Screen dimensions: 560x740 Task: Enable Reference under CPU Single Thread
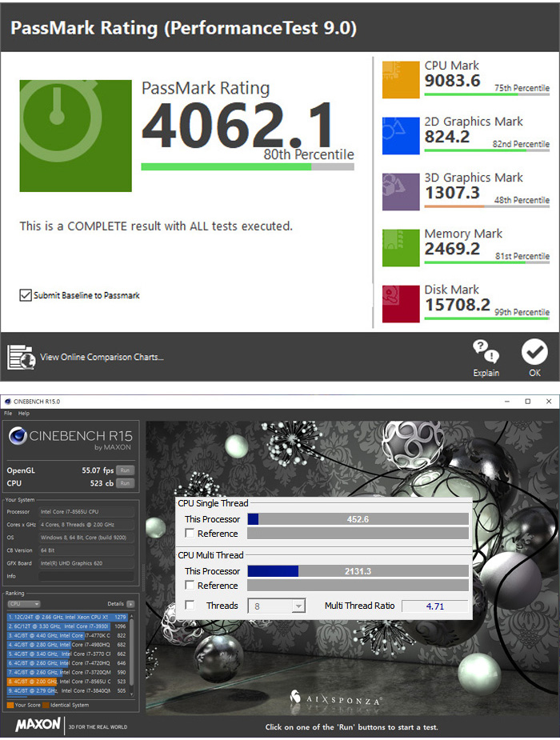(190, 534)
